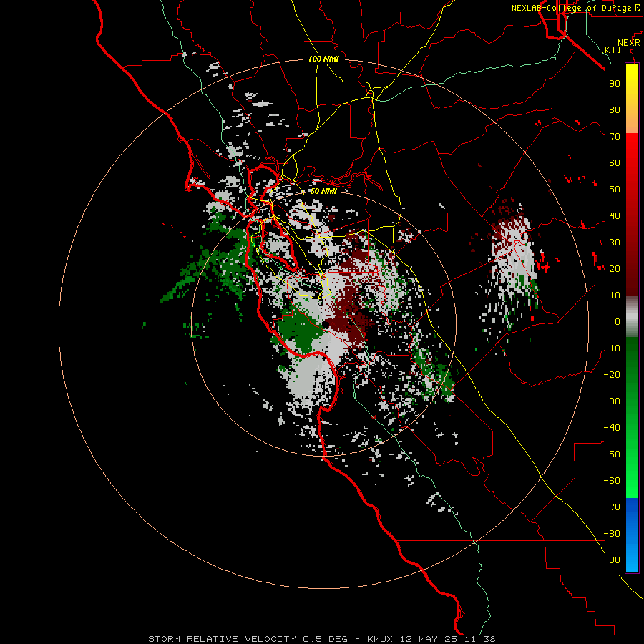The width and height of the screenshot is (644, 644).
Task: Click the [KT] units label above the scale
Action: point(610,49)
